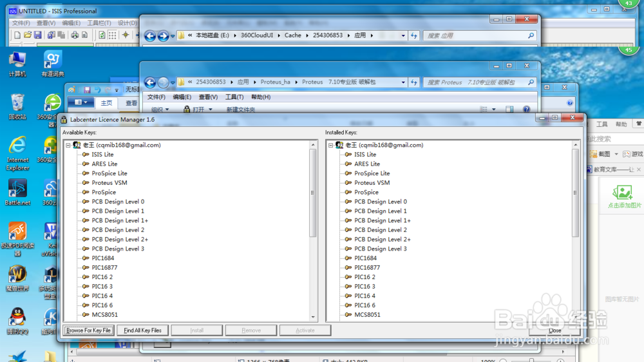
Task: Click Available Keys scrollbar down arrow
Action: coord(313,317)
